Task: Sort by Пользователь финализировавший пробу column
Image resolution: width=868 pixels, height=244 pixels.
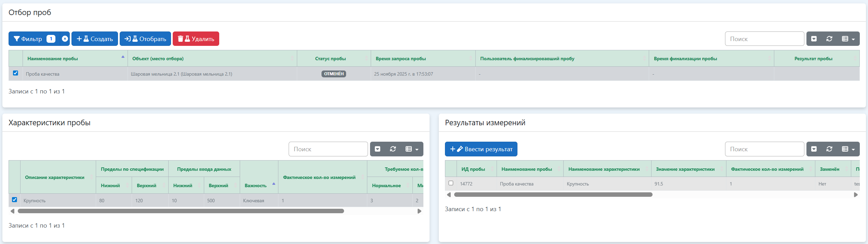Action: pos(562,59)
